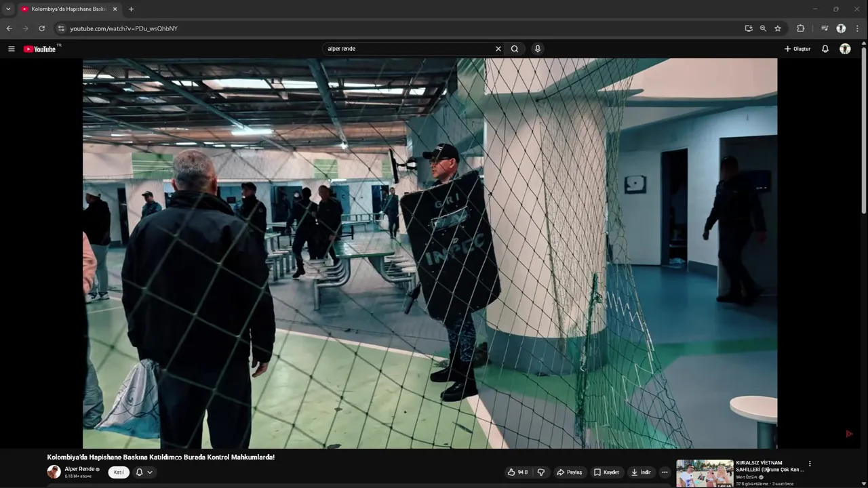Open options menu for the KURALSIZ VİETNAM video

tap(810, 464)
